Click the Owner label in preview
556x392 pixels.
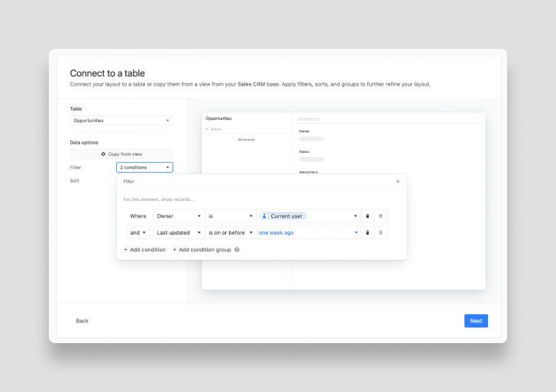point(304,131)
